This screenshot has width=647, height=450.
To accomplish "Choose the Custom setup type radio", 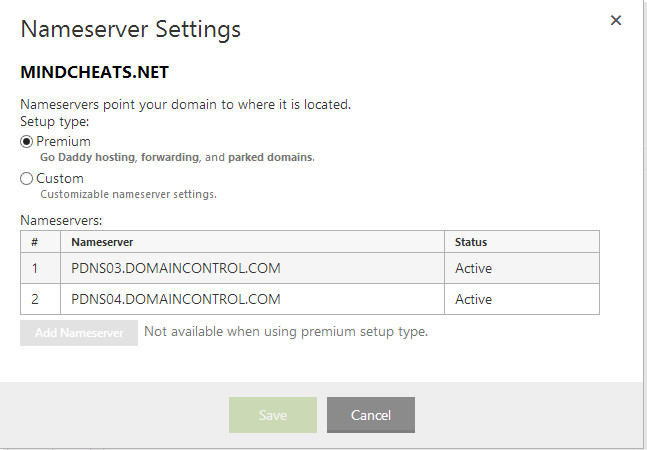I will [26, 179].
